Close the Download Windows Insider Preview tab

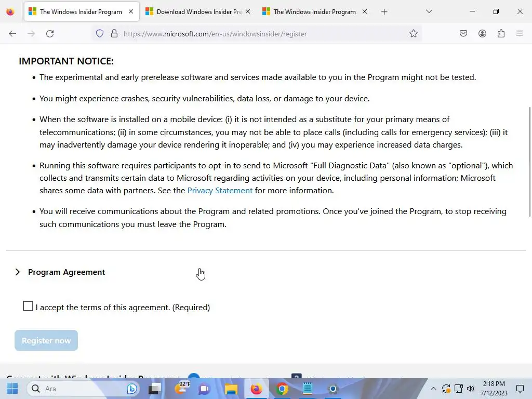[248, 11]
